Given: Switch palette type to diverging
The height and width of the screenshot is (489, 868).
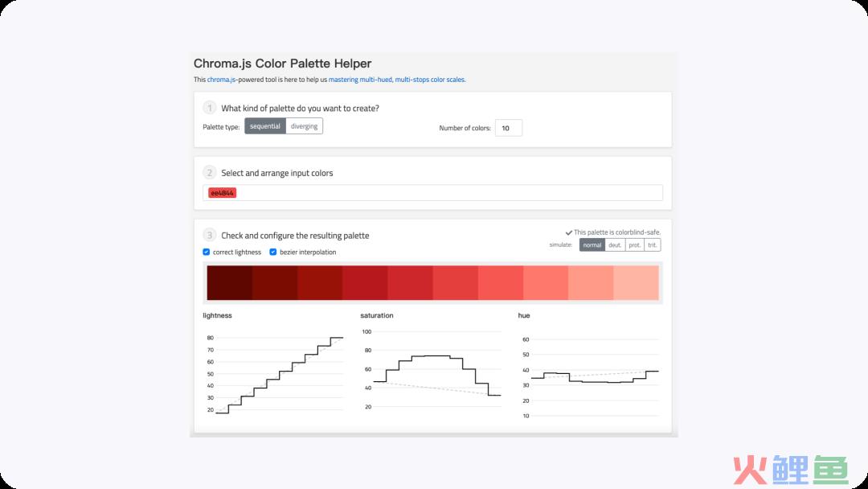Looking at the screenshot, I should [305, 126].
